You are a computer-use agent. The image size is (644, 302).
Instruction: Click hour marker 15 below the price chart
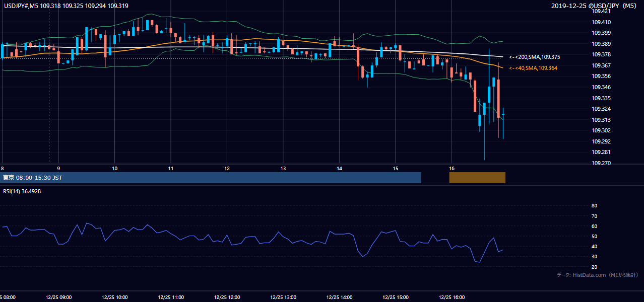(x=396, y=169)
